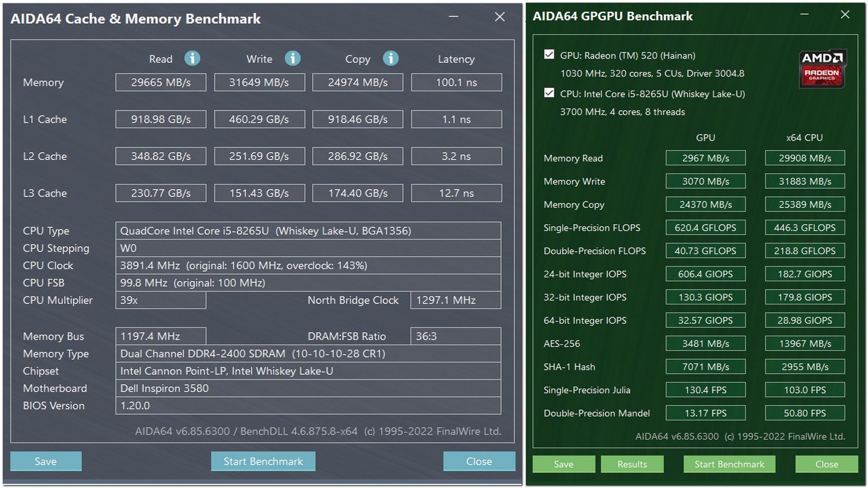868x488 pixels.
Task: Select the North Bridge Clock value field
Action: tap(455, 300)
